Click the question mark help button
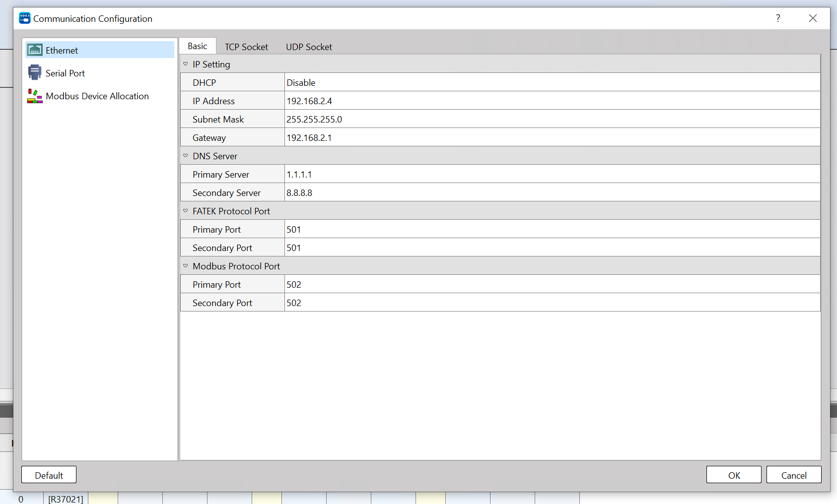The width and height of the screenshot is (837, 504). (x=777, y=18)
